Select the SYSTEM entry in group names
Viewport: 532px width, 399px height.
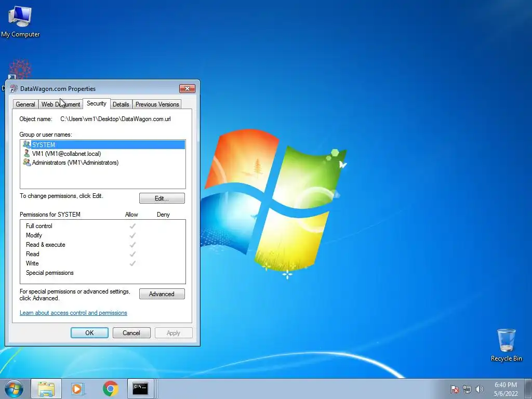103,144
